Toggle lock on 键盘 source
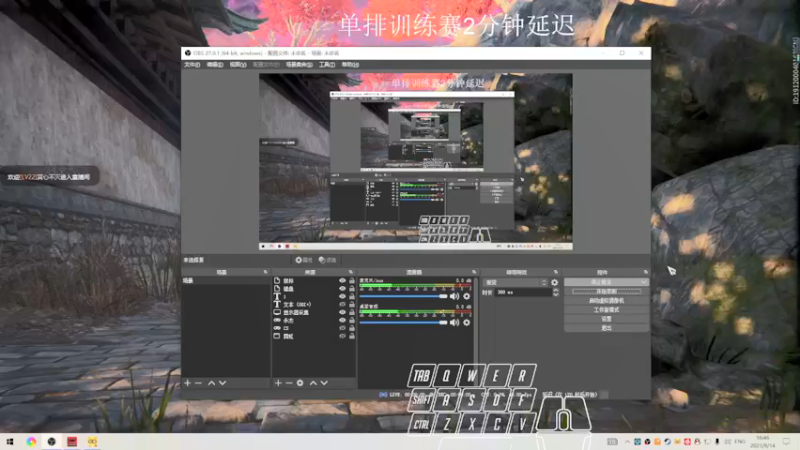 352,288
